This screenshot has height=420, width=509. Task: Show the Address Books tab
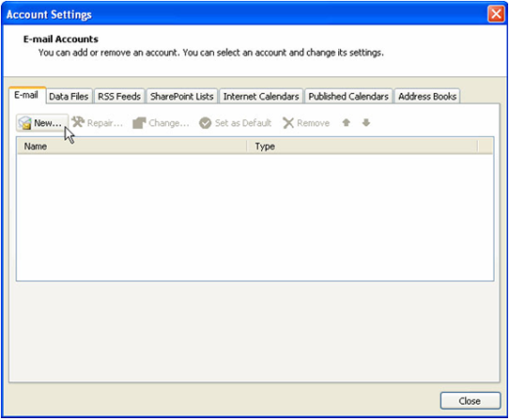point(427,97)
